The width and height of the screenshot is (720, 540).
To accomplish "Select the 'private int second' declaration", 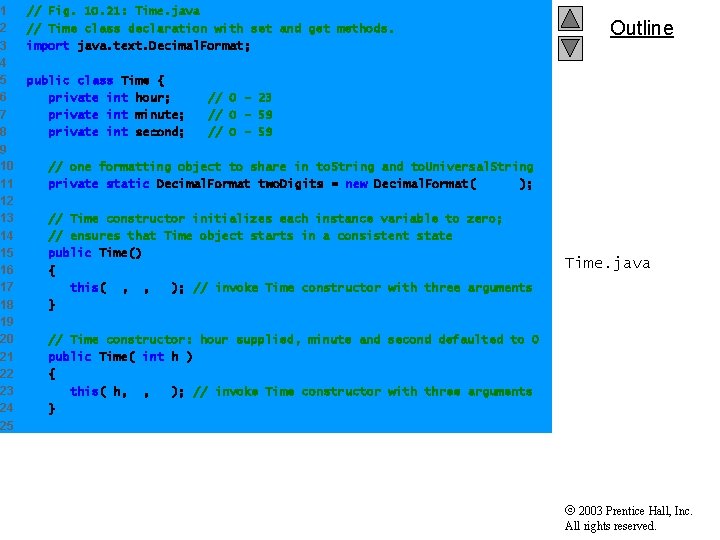I will point(116,132).
